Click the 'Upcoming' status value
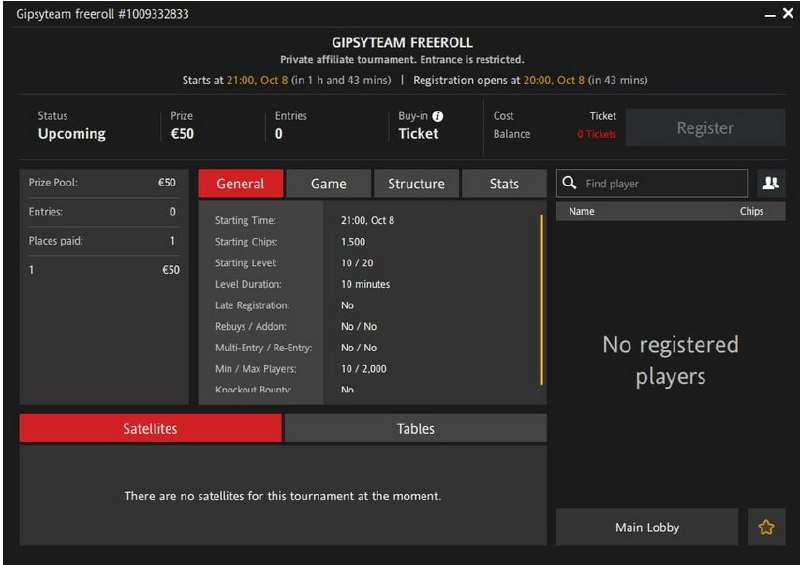800x565 pixels. pos(72,134)
